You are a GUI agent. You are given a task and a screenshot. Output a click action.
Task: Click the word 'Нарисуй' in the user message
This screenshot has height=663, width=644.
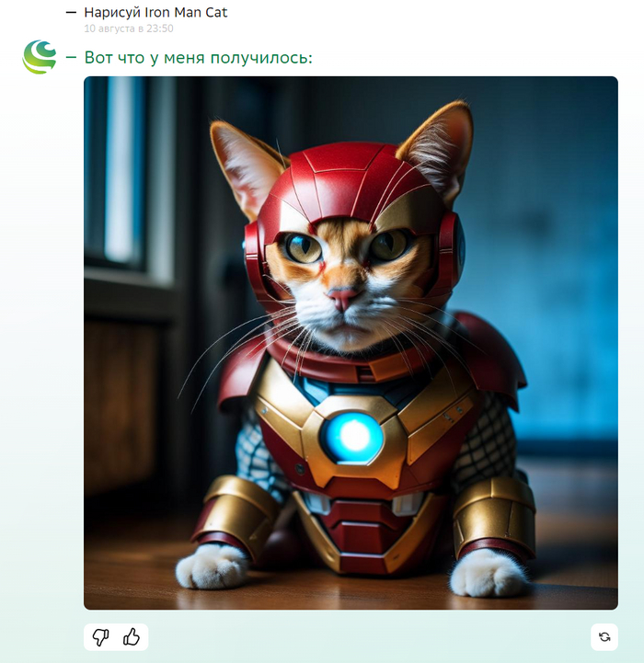pos(112,13)
